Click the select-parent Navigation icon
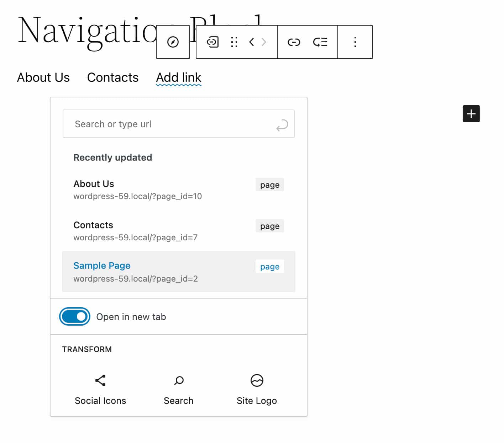 point(212,42)
